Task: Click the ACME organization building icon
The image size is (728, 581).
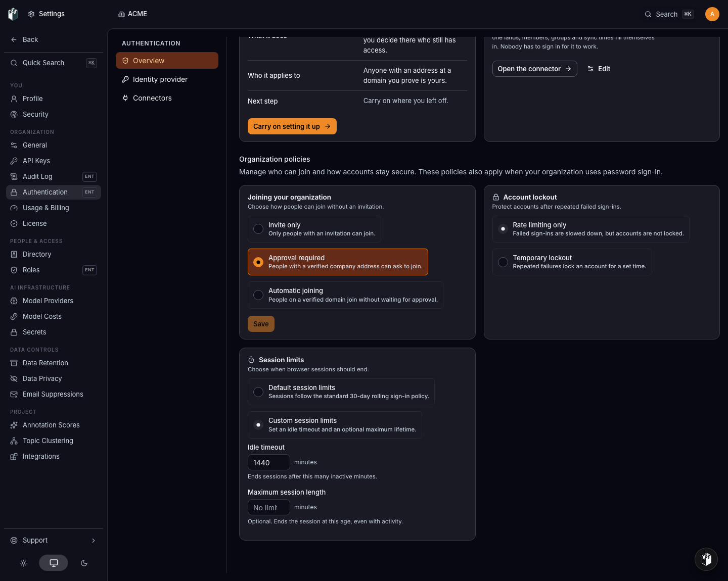Action: (121, 14)
